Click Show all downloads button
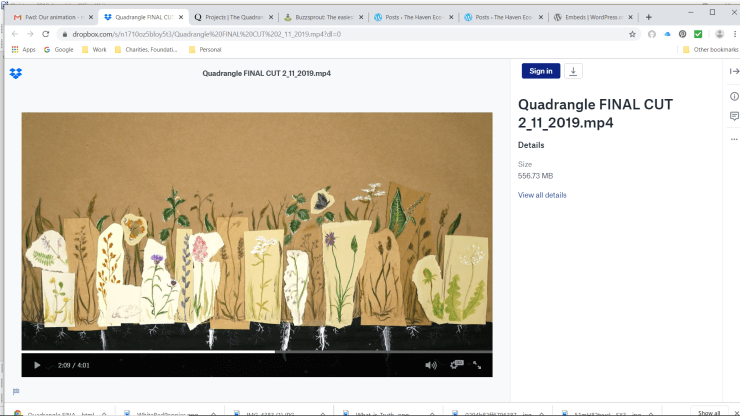740x416 pixels. [x=709, y=412]
